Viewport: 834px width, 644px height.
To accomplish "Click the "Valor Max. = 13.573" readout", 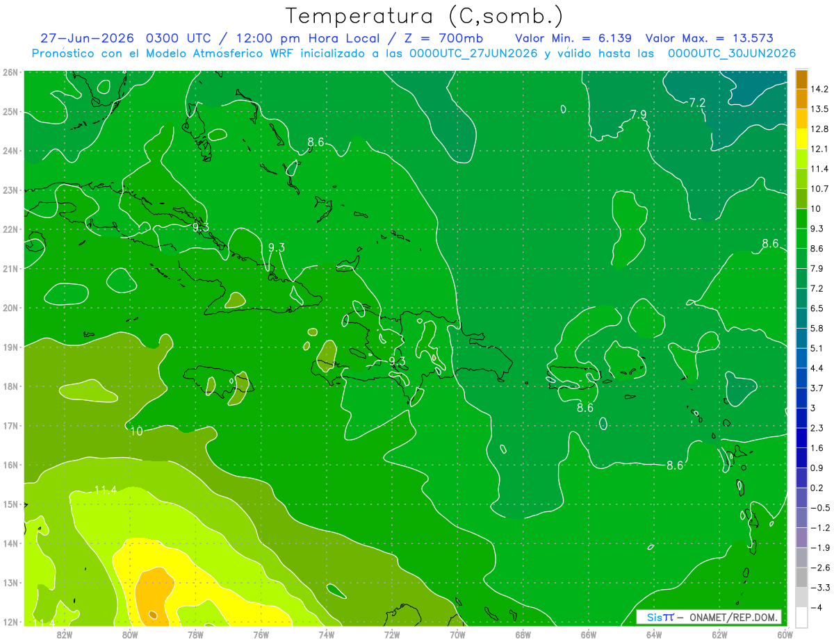I will 710,38.
